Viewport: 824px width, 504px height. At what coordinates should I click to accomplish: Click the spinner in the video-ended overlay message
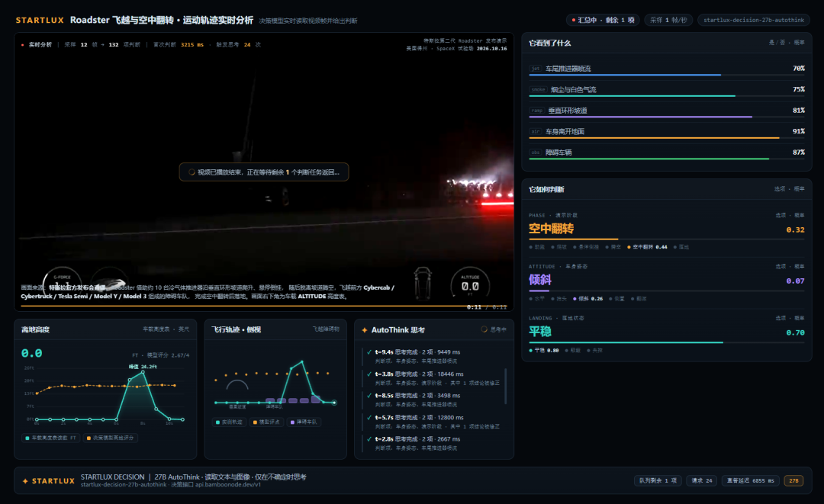tap(192, 172)
